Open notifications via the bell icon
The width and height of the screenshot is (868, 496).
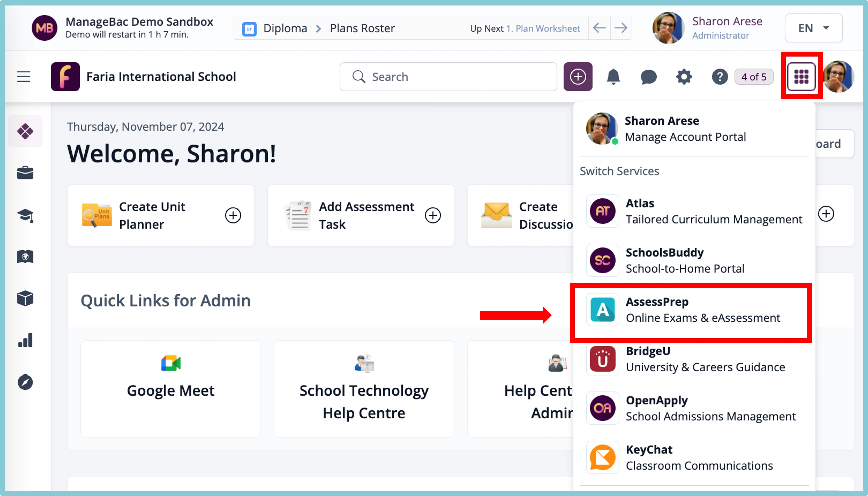coord(613,77)
